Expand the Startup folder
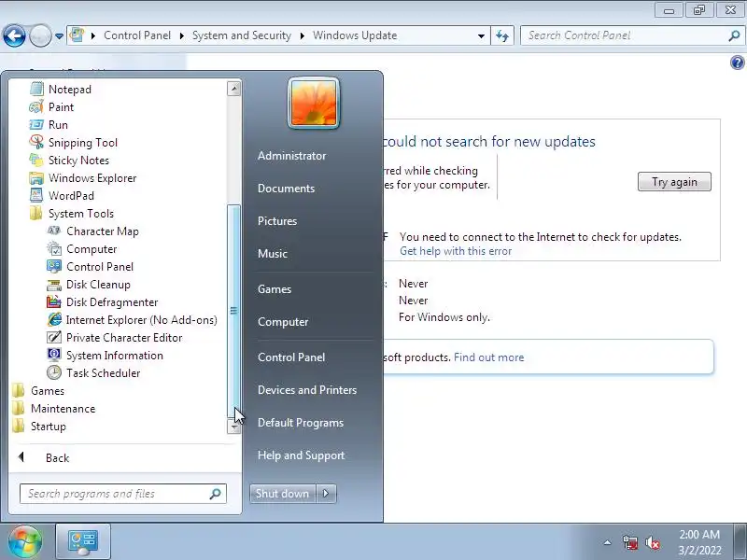Screen dimensions: 747x560 point(39,427)
